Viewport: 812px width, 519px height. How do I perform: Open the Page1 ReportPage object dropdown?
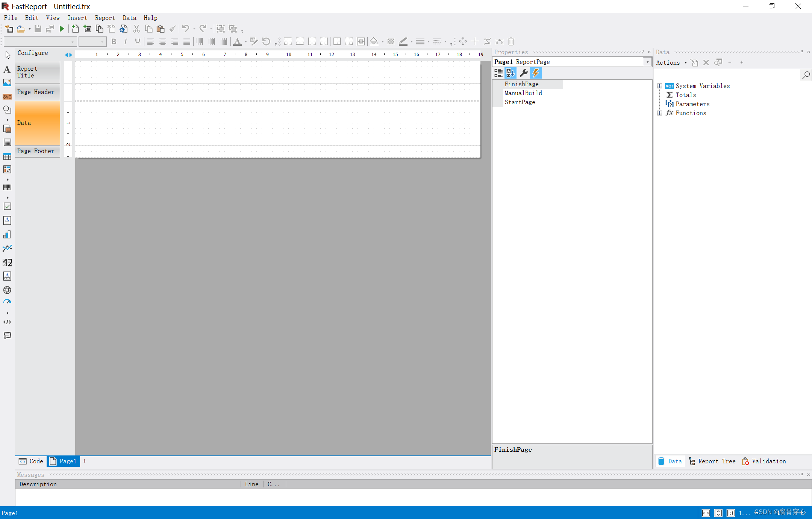(647, 62)
